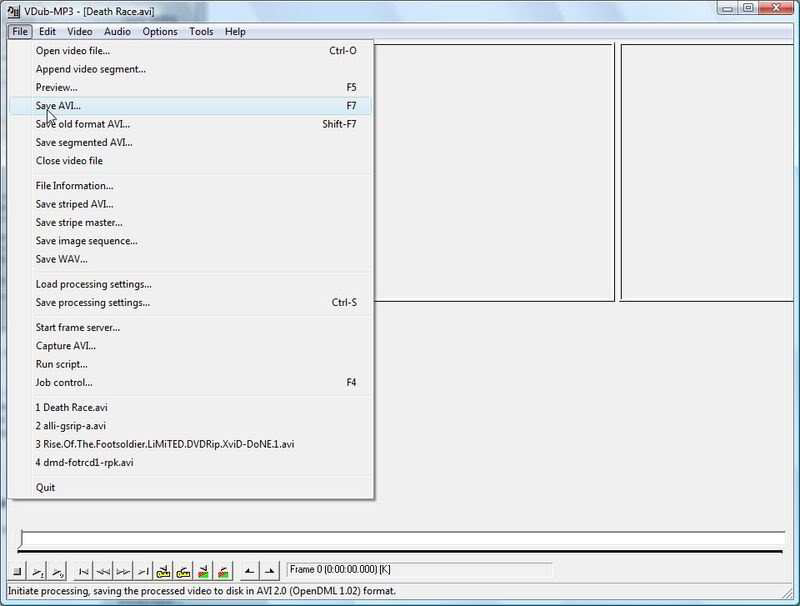800x606 pixels.
Task: Choose Save processing settings
Action: (x=191, y=302)
